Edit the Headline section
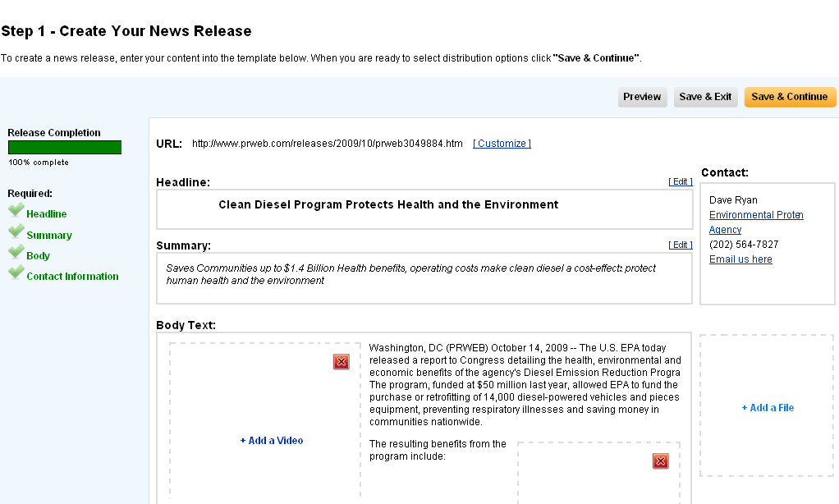Viewport: 839px width, 504px height. coord(681,181)
